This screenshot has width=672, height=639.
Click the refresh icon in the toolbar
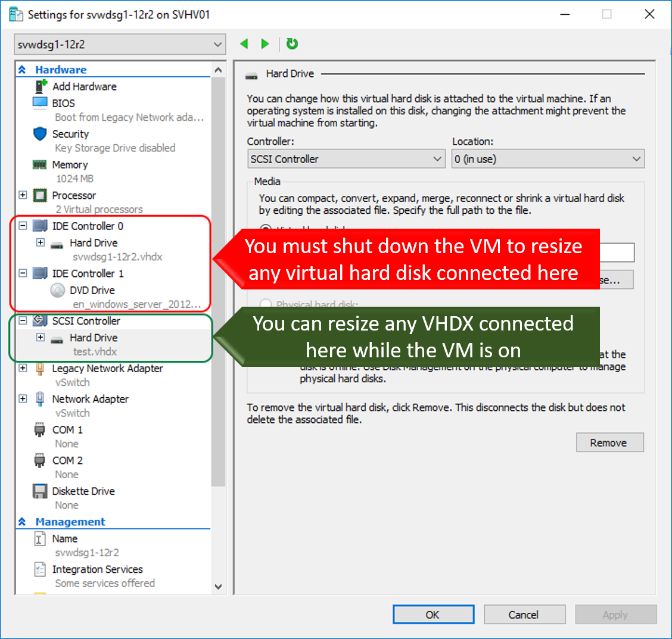[291, 43]
